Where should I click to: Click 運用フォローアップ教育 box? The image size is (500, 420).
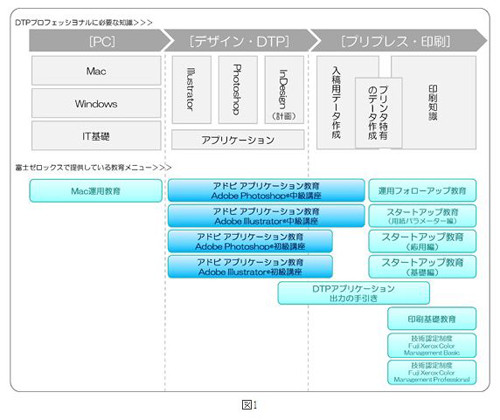tap(422, 191)
